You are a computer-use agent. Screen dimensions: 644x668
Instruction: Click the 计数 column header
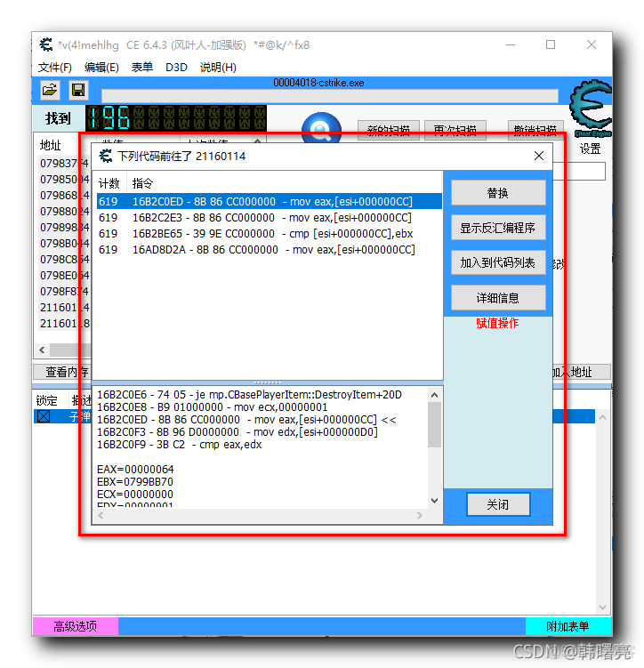pos(109,183)
